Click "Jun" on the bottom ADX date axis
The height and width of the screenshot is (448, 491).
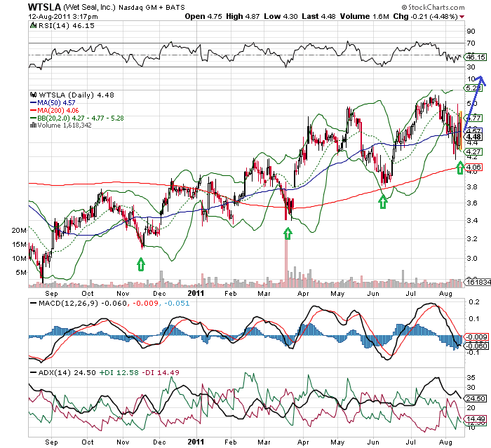pyautogui.click(x=373, y=442)
